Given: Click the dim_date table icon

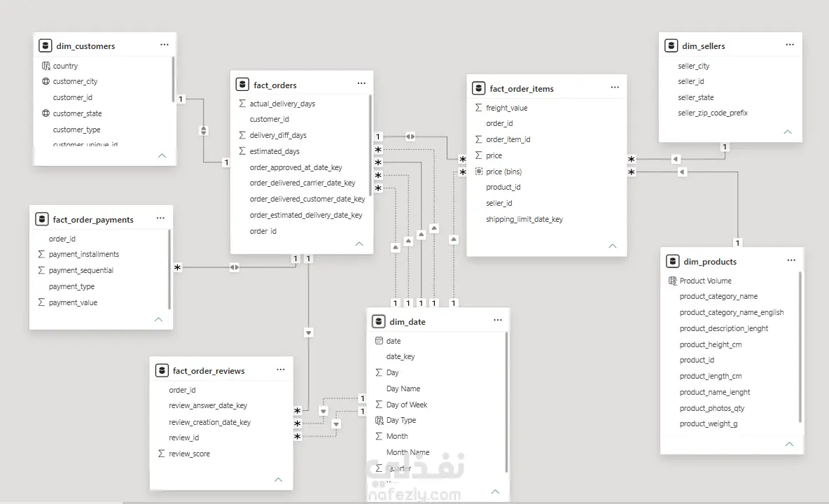Looking at the screenshot, I should [x=379, y=321].
